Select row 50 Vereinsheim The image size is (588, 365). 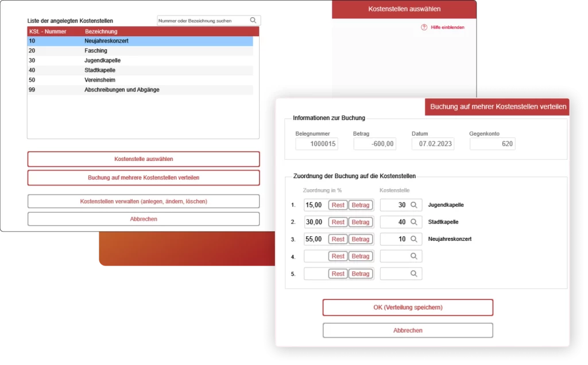coord(140,80)
